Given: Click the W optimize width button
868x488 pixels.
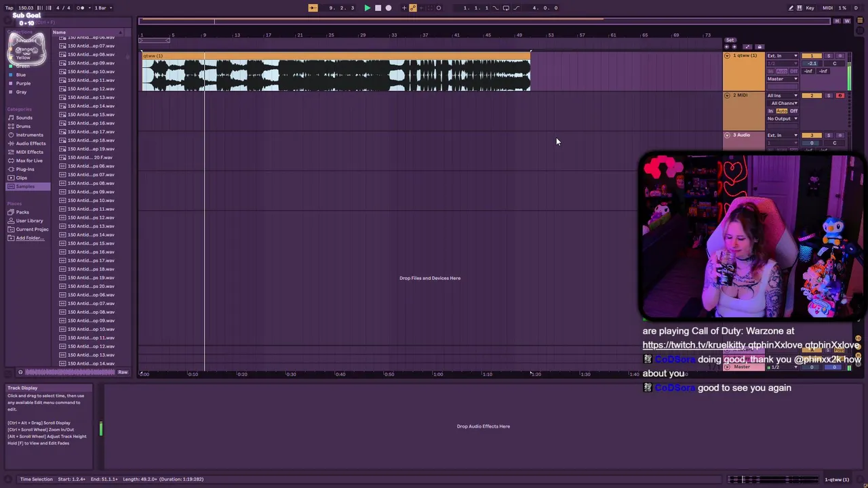Looking at the screenshot, I should tap(847, 21).
